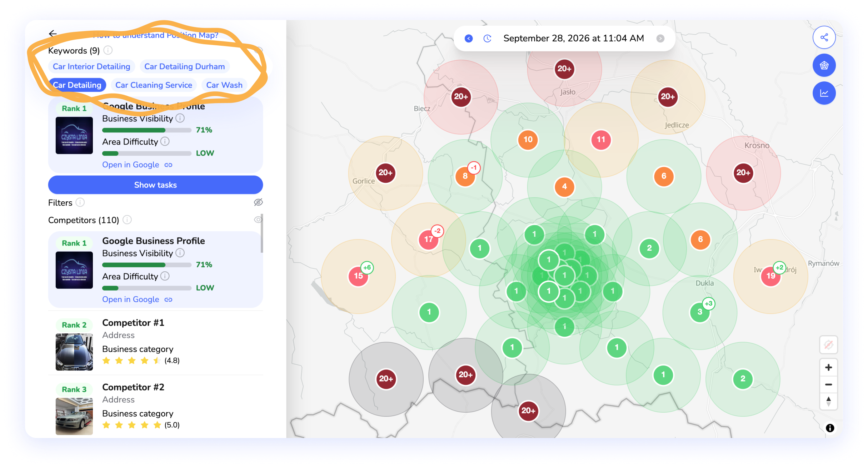Click 20+ marker near Jasło
868x468 pixels.
click(564, 69)
